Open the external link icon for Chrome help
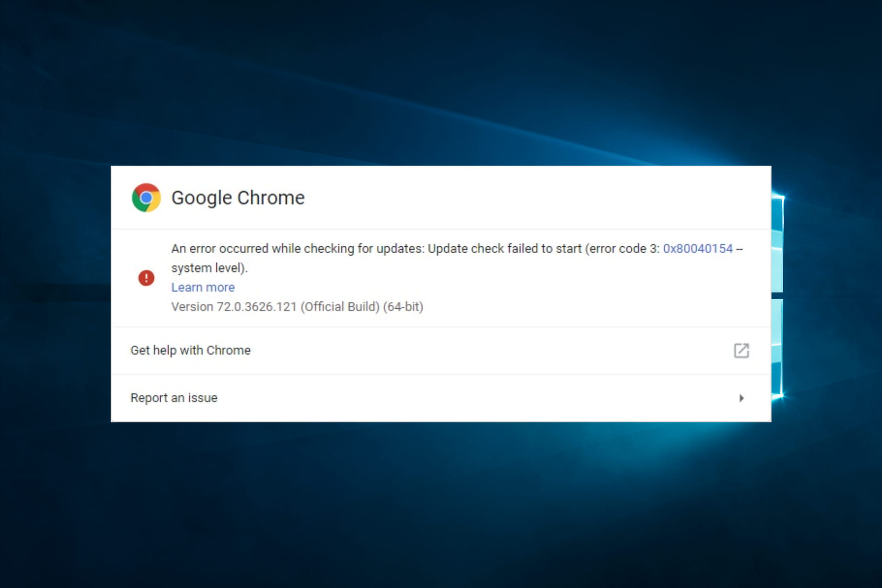 (x=741, y=351)
